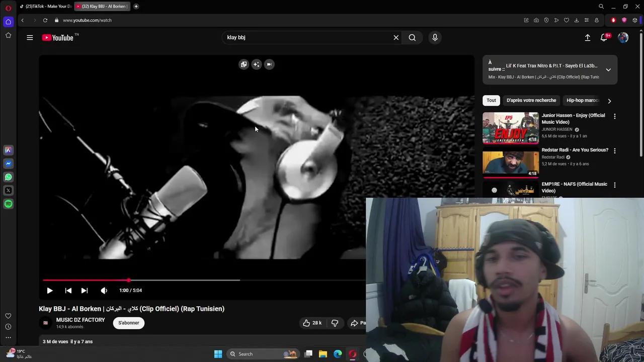Open Opera sidebar Spotify icon

point(8,204)
